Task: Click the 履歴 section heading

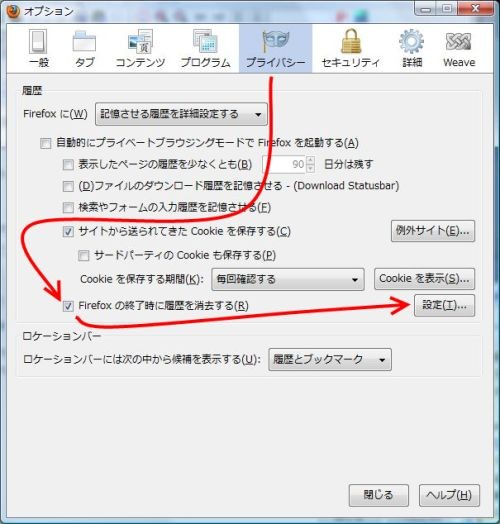Action: [x=32, y=91]
